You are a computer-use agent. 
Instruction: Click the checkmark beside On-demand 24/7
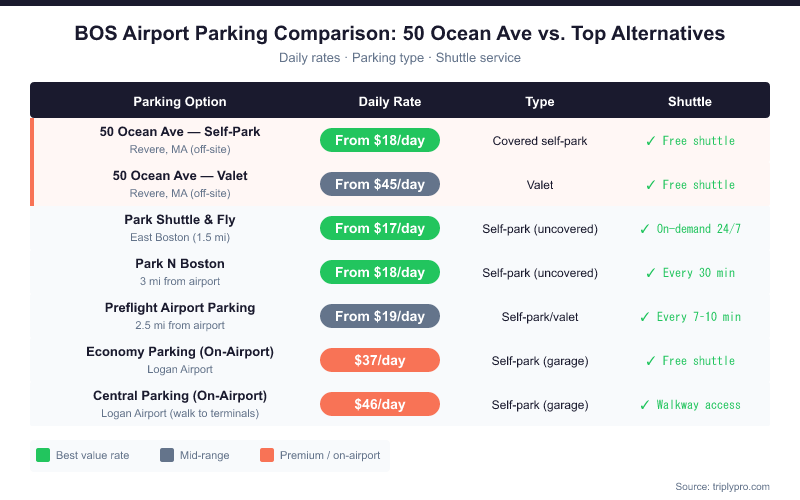[645, 229]
